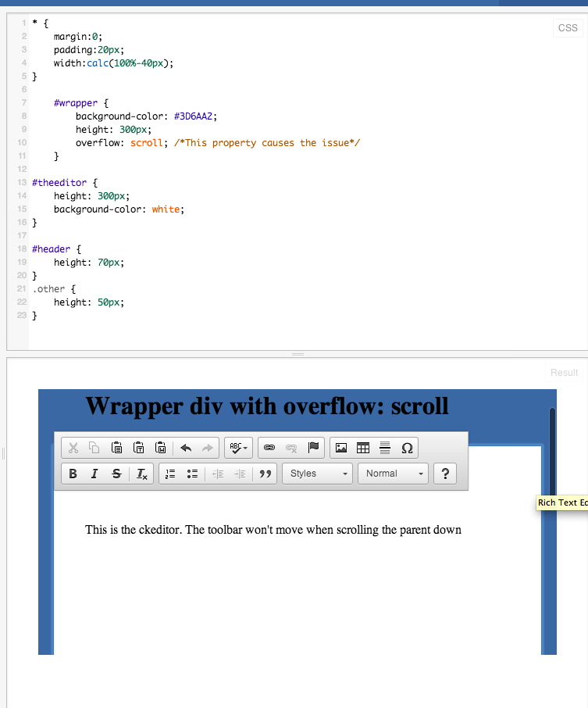Click the '#wrapper' selector in CSS code
Image resolution: width=588 pixels, height=708 pixels.
(x=76, y=103)
